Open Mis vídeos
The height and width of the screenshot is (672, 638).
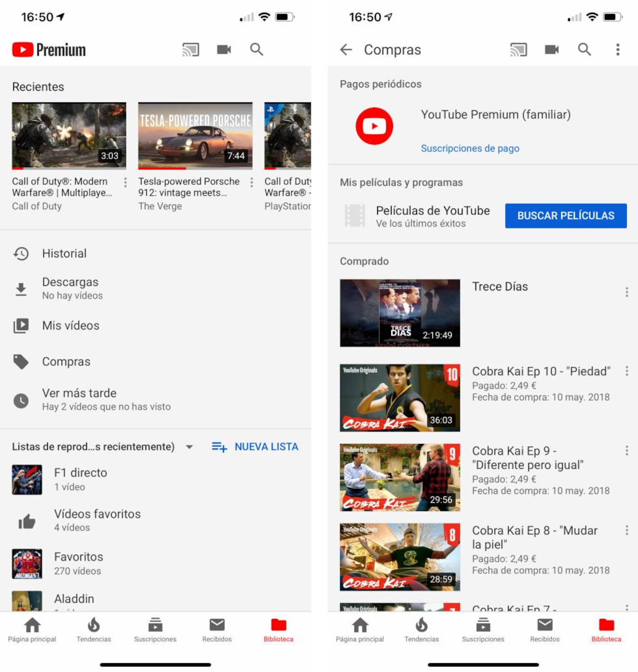pyautogui.click(x=155, y=326)
